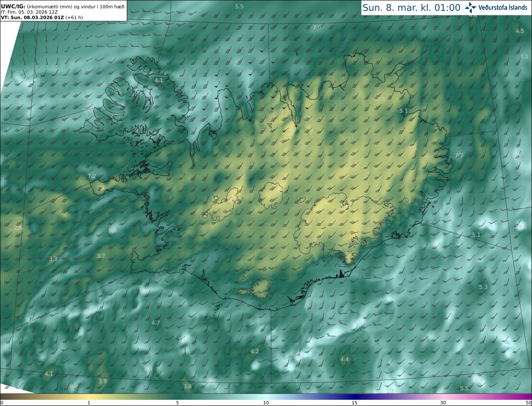The height and width of the screenshot is (406, 532).
Task: Click the map value 2.6
Action: [18, 228]
